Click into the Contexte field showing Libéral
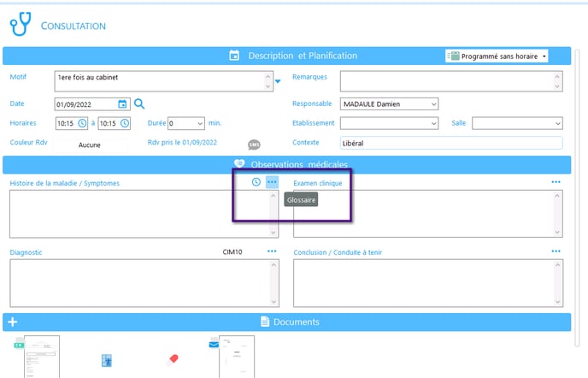Viewport: 588px width, 378px height. pyautogui.click(x=450, y=143)
